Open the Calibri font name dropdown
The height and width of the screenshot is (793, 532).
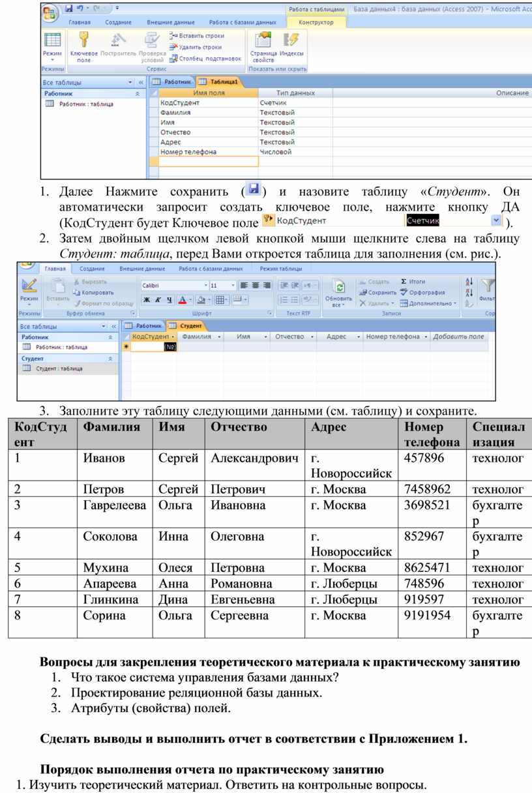coord(205,285)
